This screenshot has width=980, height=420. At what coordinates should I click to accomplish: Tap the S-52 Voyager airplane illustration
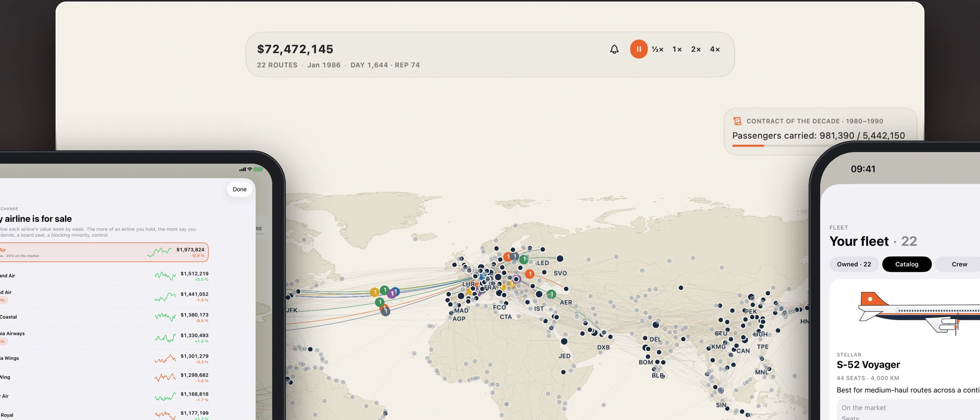[919, 313]
